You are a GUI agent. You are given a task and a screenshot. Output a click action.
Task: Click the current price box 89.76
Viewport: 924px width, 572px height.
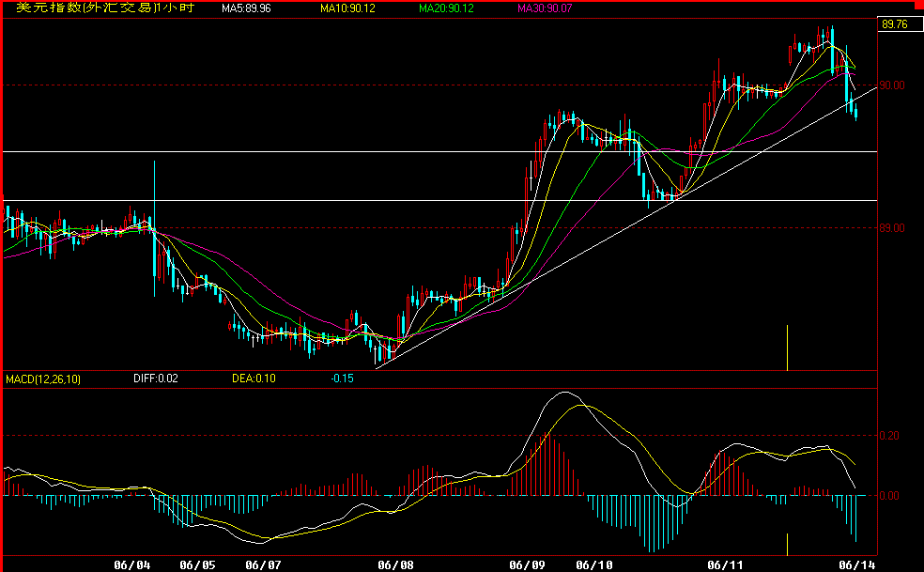click(x=894, y=25)
